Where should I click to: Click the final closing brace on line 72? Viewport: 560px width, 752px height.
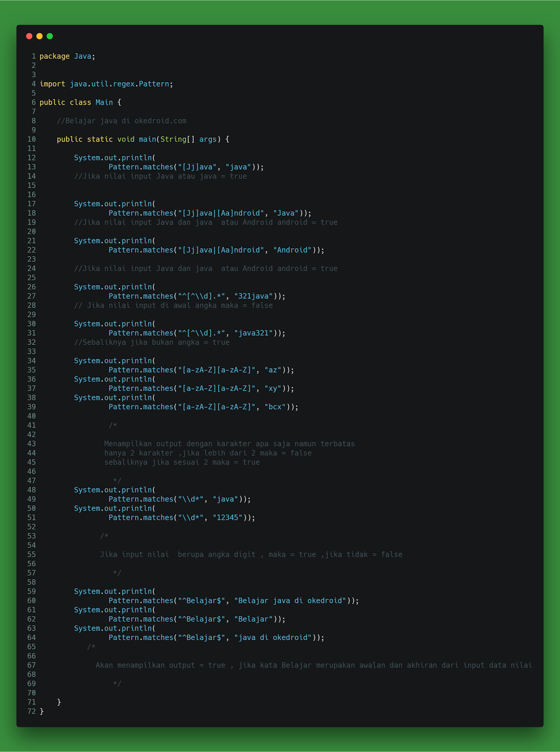[x=42, y=712]
